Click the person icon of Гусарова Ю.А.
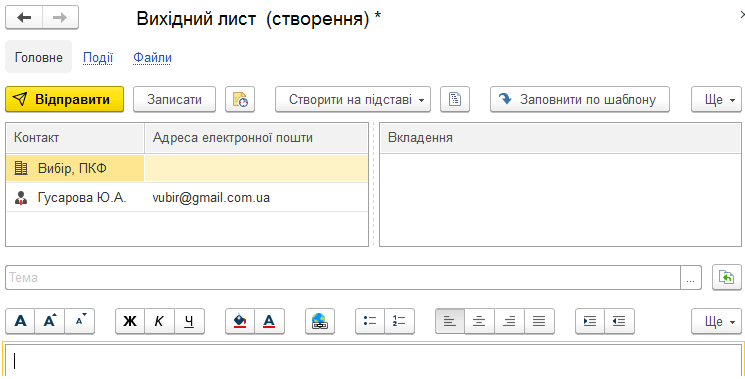Image resolution: width=745 pixels, height=379 pixels. [x=21, y=198]
